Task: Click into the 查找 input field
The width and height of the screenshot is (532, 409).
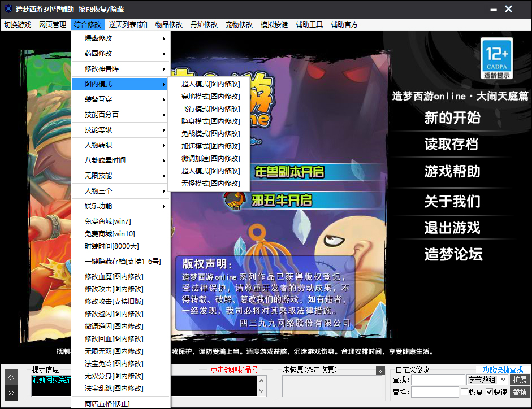Action: pos(438,380)
